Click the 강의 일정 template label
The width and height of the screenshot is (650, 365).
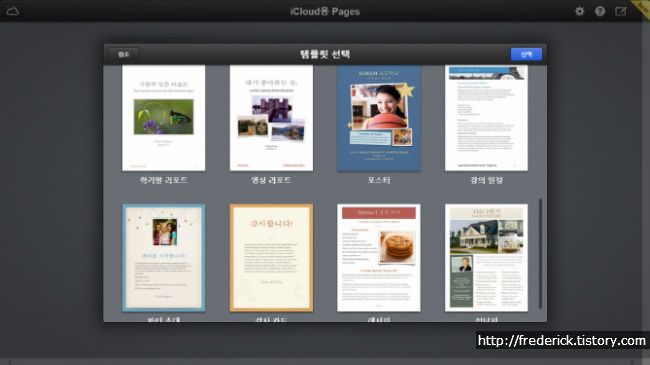point(486,180)
